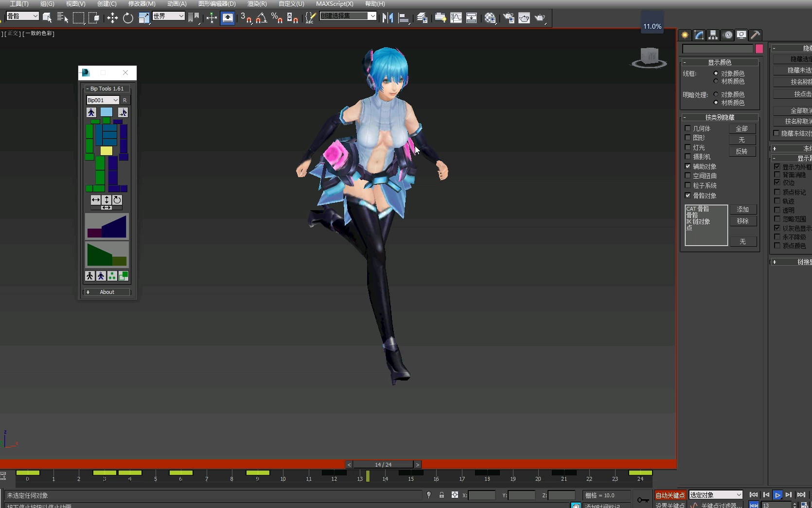The width and height of the screenshot is (812, 508).
Task: Collapse the Bip Tools 1.61 rollout
Action: point(107,89)
